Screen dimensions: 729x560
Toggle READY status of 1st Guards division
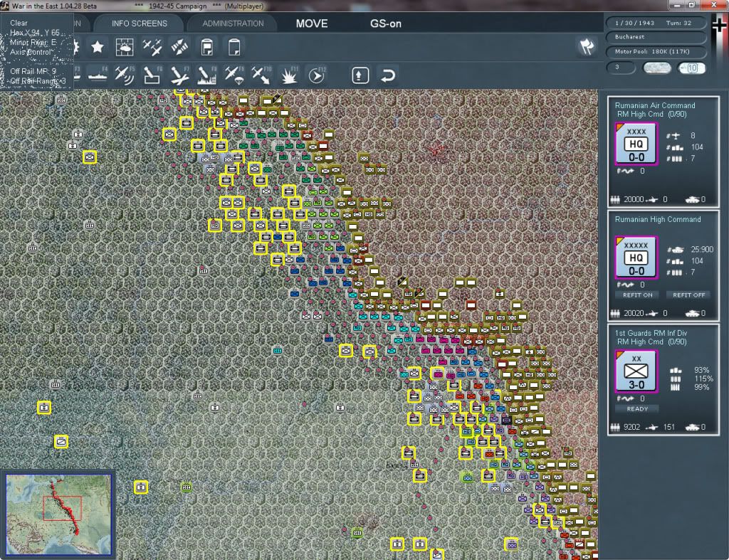pyautogui.click(x=637, y=409)
